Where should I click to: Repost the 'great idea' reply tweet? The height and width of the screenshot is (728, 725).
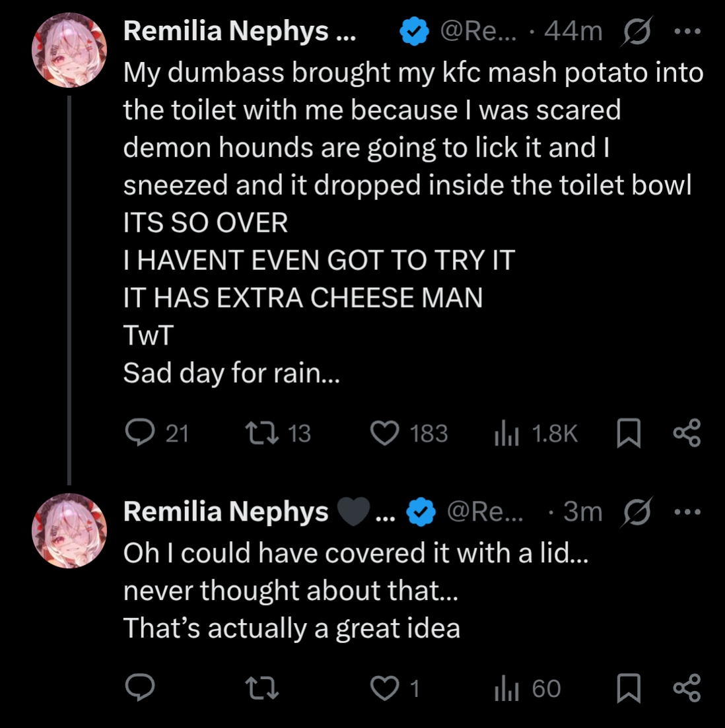[261, 688]
